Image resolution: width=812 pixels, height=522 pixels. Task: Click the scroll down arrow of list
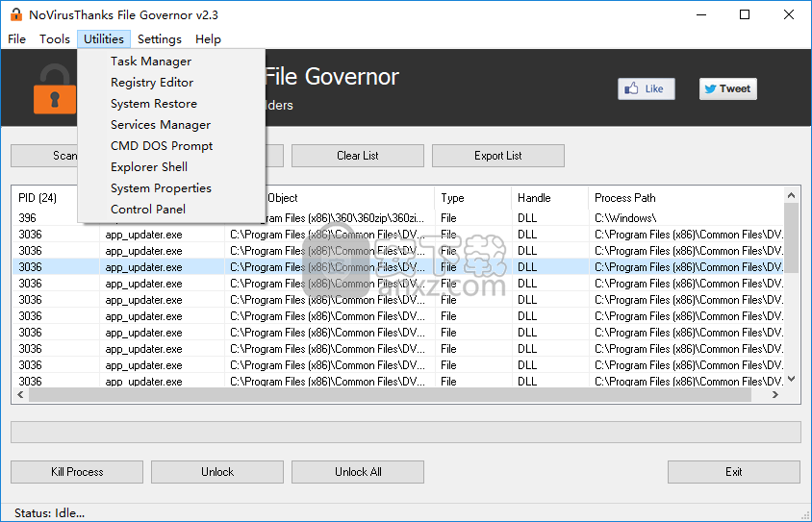[x=791, y=379]
